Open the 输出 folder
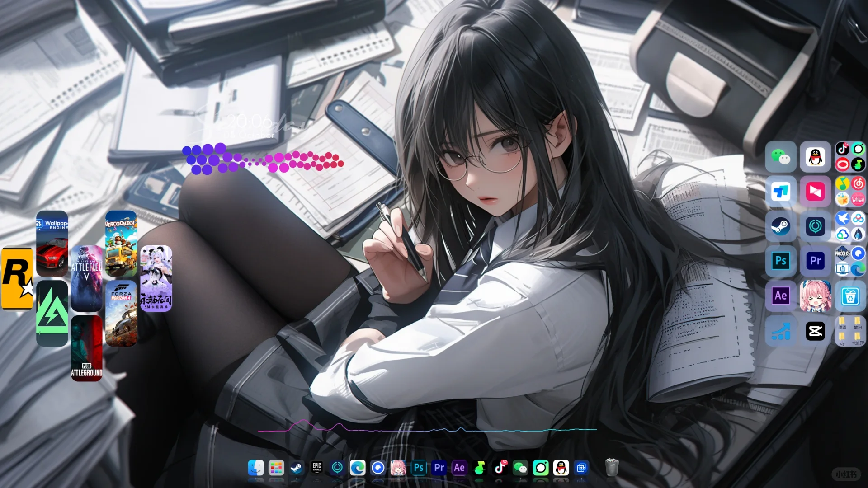 click(858, 323)
